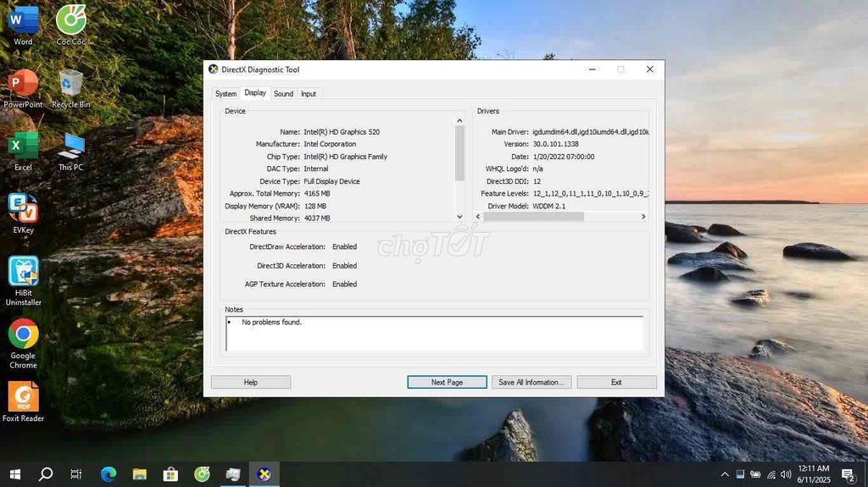This screenshot has height=487, width=868.
Task: Click Direct3D Acceleration 'Enabled' value
Action: [344, 266]
